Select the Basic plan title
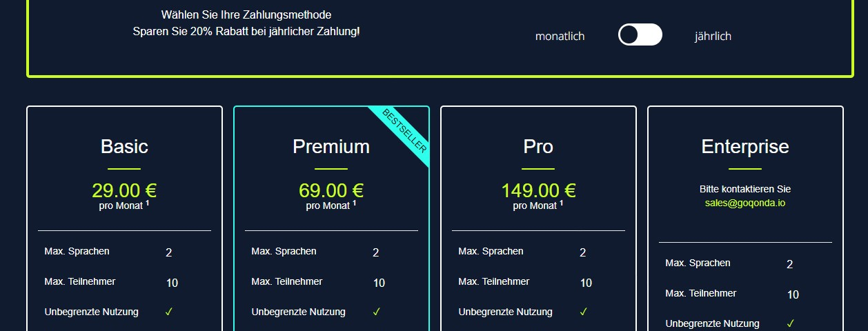Image resolution: width=868 pixels, height=331 pixels. (124, 146)
